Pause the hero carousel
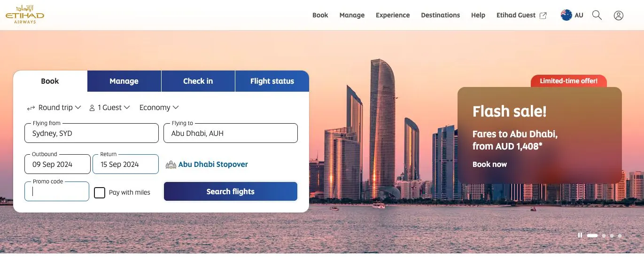 coord(580,235)
